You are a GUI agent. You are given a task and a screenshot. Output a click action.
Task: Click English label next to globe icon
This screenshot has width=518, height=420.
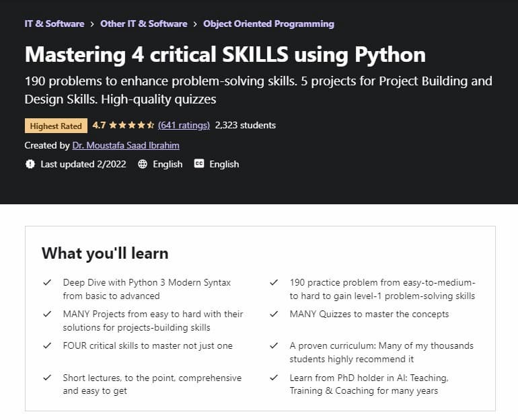(x=168, y=164)
